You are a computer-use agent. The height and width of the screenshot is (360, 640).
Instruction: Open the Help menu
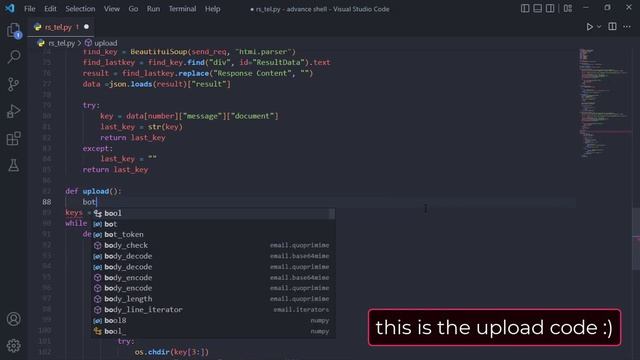point(212,9)
